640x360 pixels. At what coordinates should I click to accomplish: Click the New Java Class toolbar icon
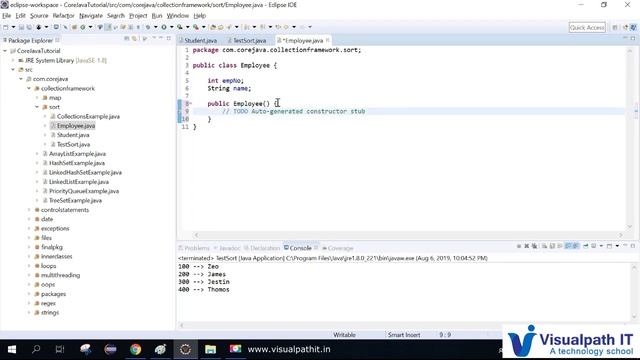tap(82, 27)
